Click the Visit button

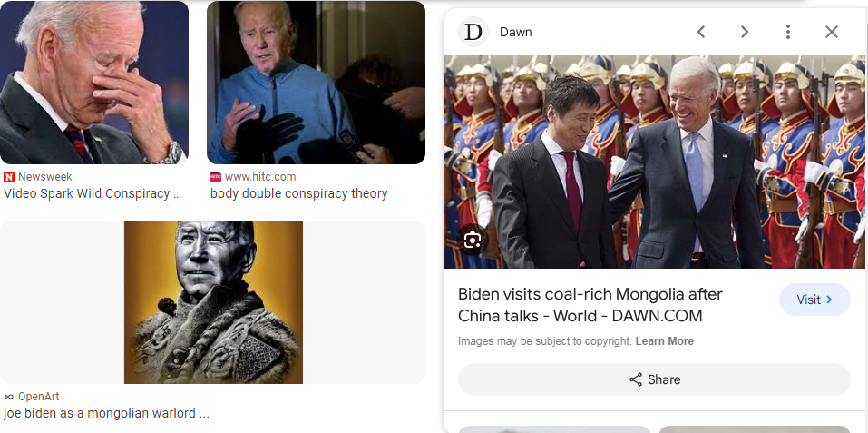[814, 300]
